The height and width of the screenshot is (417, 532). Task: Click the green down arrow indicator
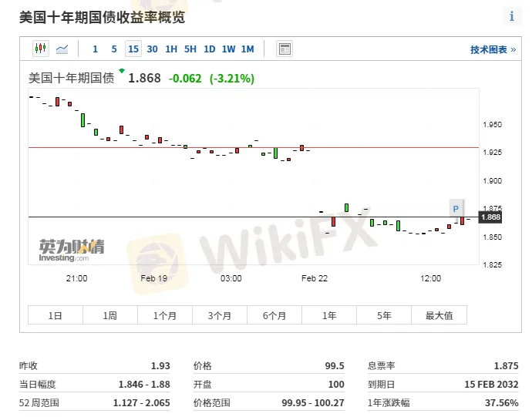[x=121, y=72]
